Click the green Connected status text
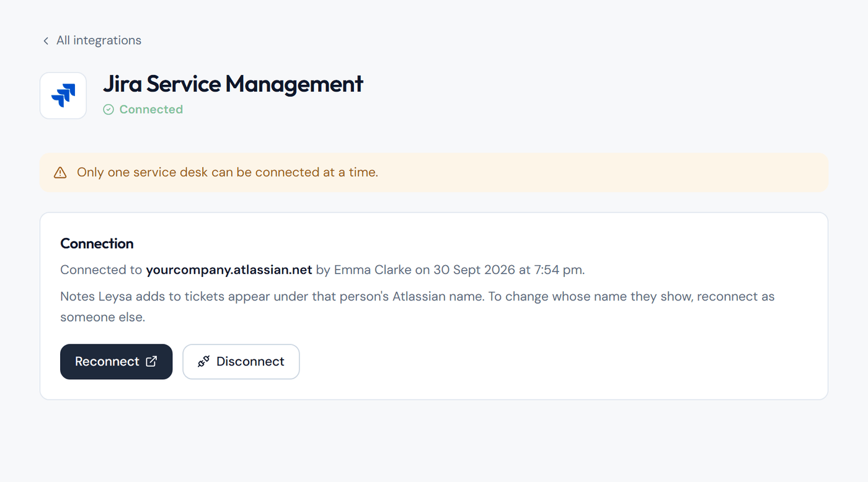Screen dimensions: 868x482 click(x=151, y=110)
